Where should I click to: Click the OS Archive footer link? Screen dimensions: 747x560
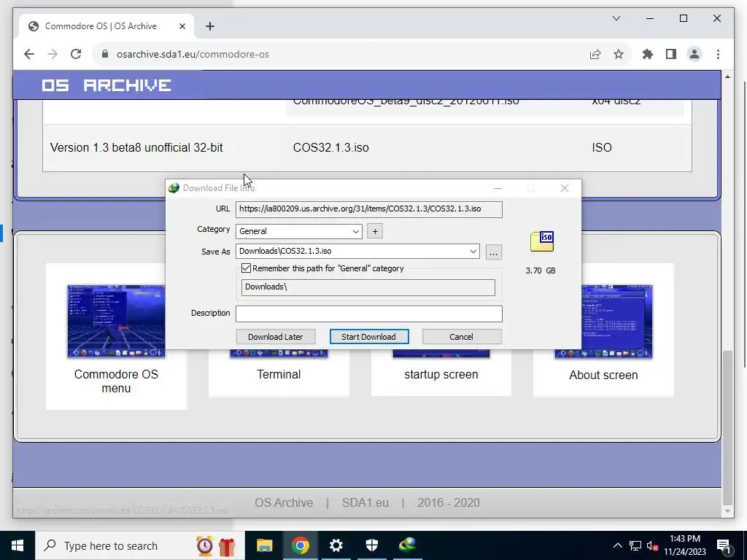(284, 503)
